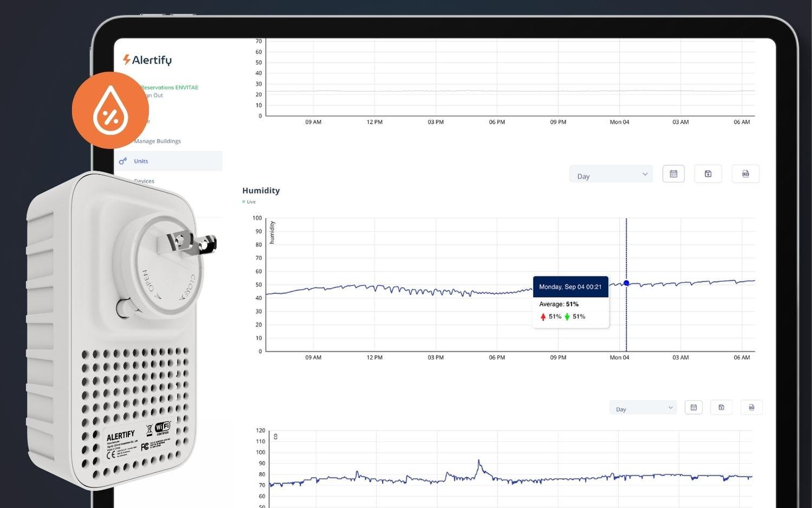Export the CO chart as CSV file
This screenshot has height=508, width=812.
(751, 408)
